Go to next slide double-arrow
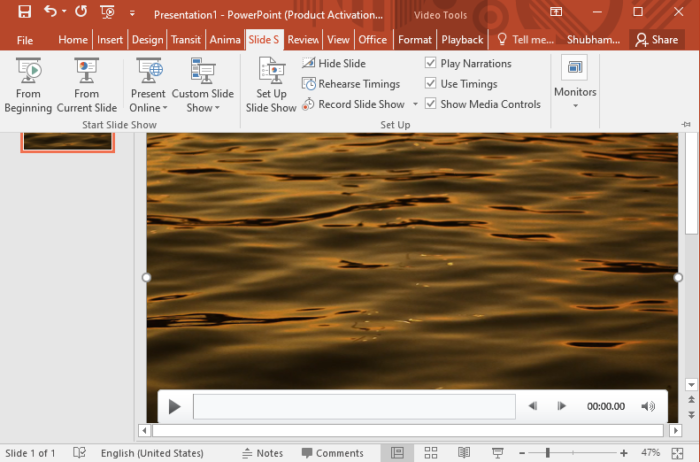The image size is (700, 462). [691, 415]
